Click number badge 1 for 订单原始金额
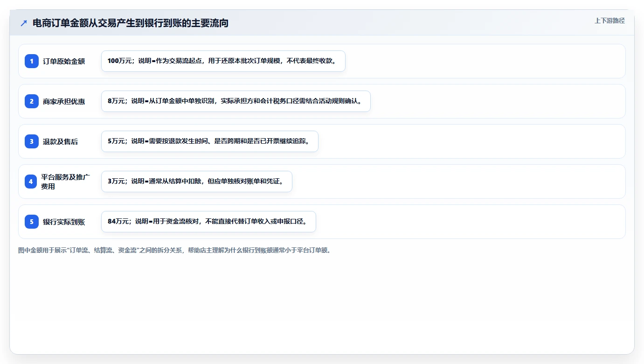Image resolution: width=644 pixels, height=364 pixels. point(32,61)
